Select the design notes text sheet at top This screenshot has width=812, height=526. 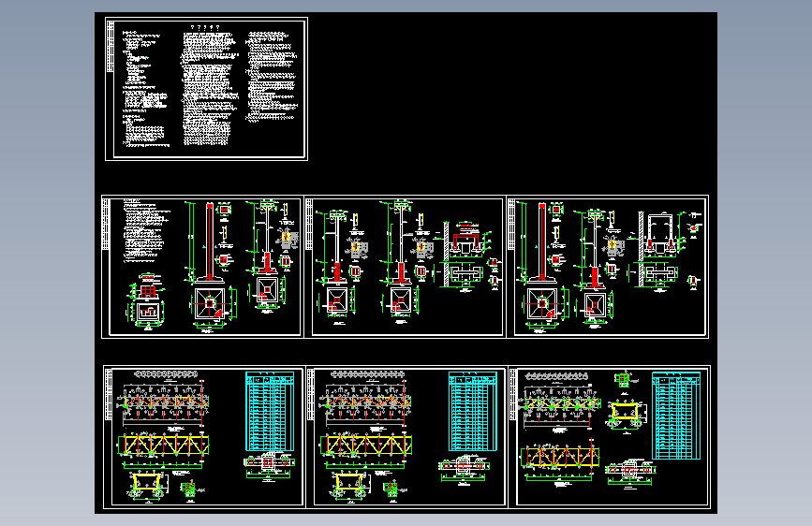click(x=206, y=89)
